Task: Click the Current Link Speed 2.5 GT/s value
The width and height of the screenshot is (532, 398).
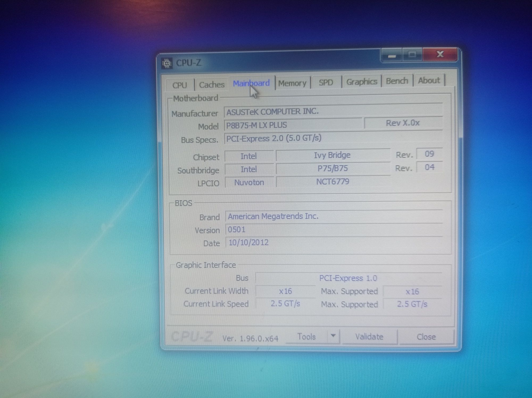Action: [285, 304]
